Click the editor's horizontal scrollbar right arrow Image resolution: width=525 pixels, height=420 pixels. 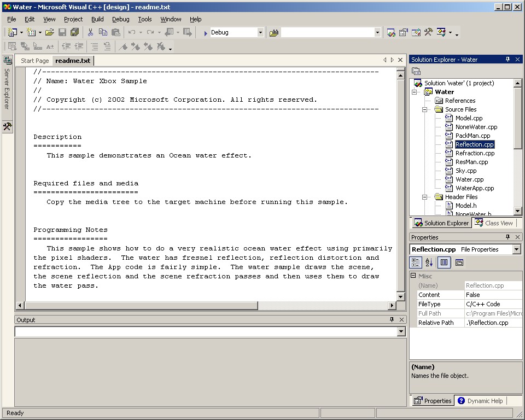[392, 306]
